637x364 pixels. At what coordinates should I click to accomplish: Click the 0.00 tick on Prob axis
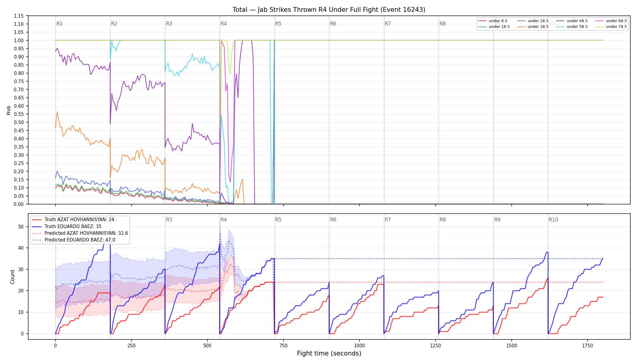point(19,204)
